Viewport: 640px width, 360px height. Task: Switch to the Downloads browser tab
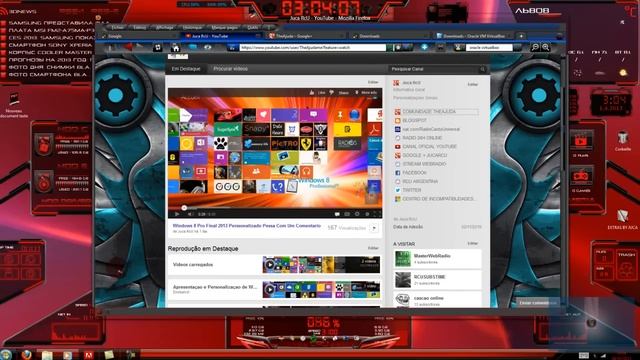coord(390,36)
